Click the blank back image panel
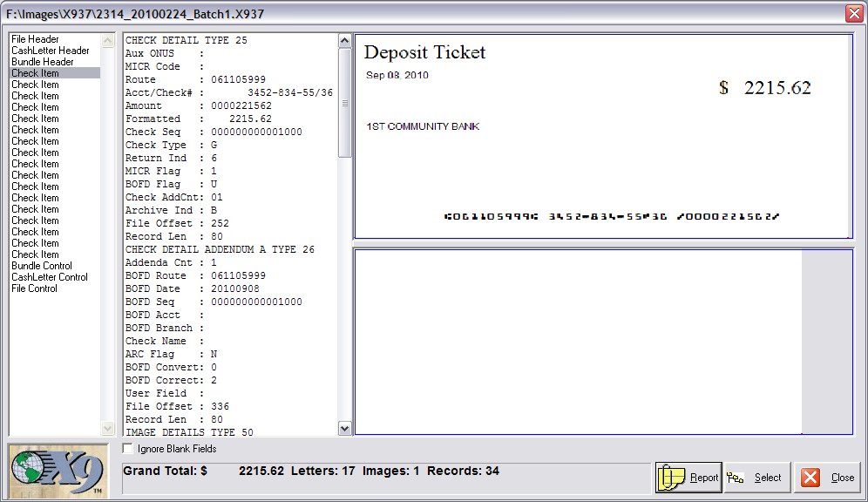Screen dimensions: 868x502 pos(577,341)
